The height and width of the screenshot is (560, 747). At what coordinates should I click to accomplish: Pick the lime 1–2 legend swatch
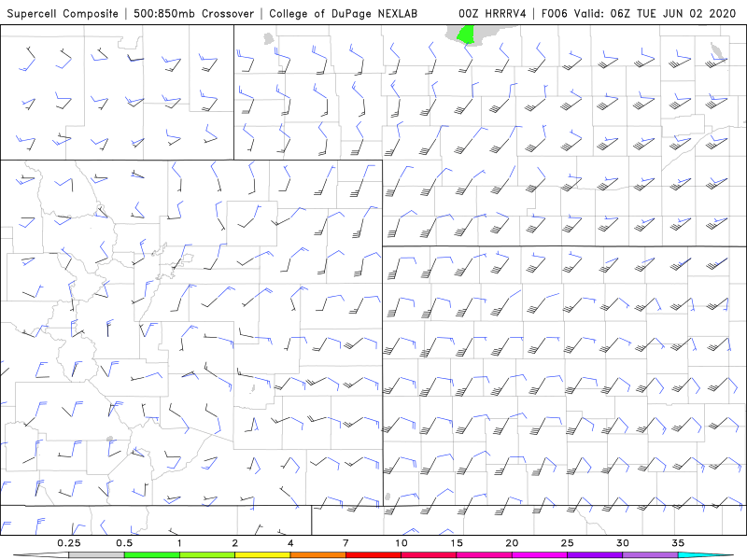point(207,555)
